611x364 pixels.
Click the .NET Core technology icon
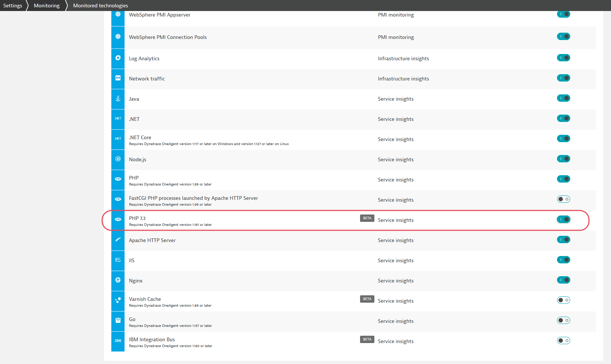point(118,138)
